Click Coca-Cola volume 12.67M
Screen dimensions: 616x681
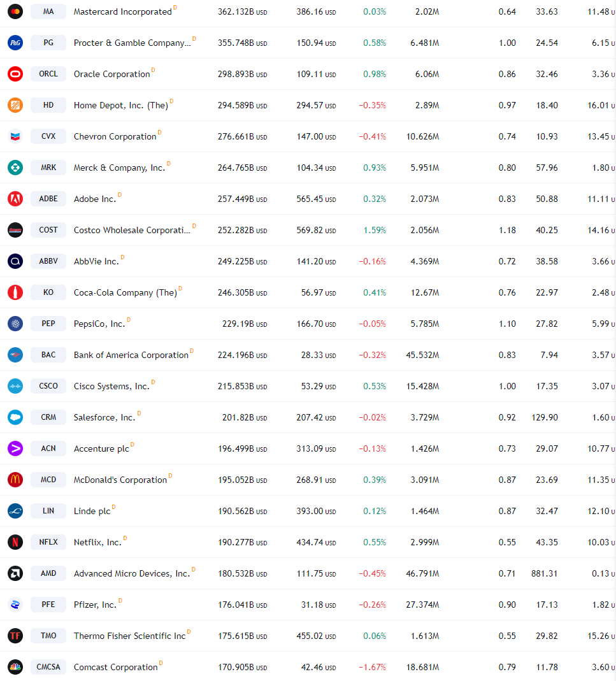425,293
